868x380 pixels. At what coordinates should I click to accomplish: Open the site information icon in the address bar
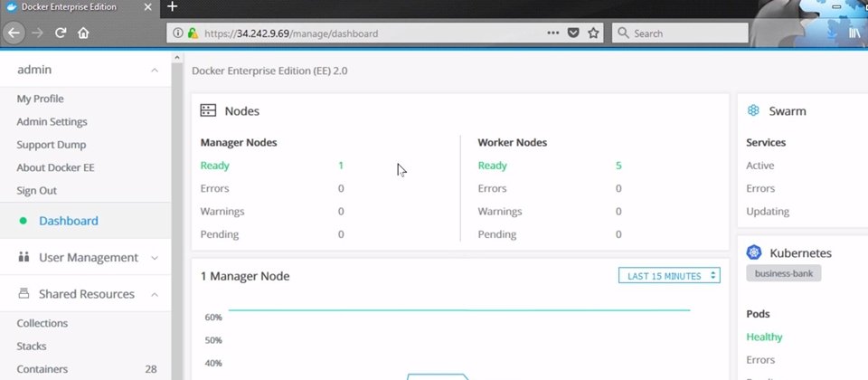[x=178, y=33]
